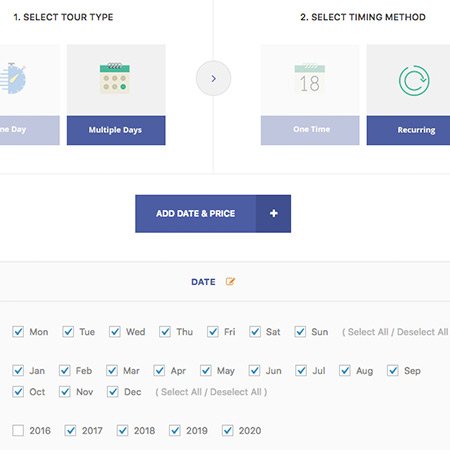The image size is (450, 450).
Task: Click Select All link in weekdays row
Action: (x=368, y=332)
